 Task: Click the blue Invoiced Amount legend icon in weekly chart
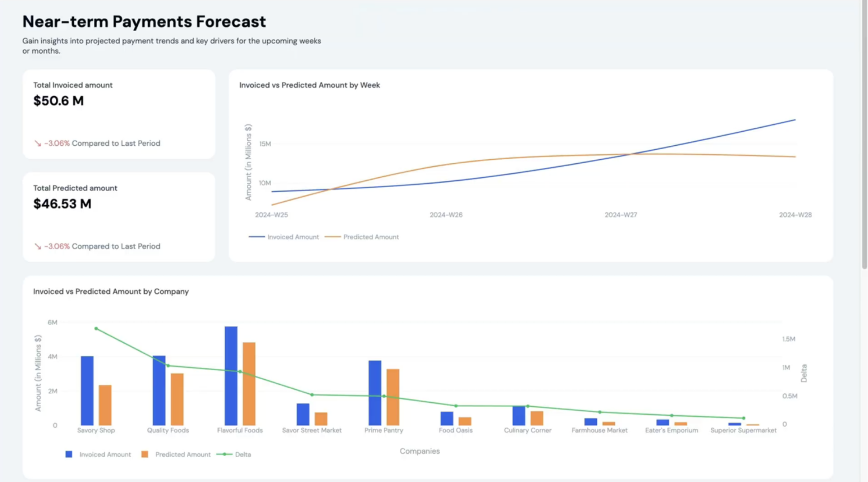tap(257, 237)
